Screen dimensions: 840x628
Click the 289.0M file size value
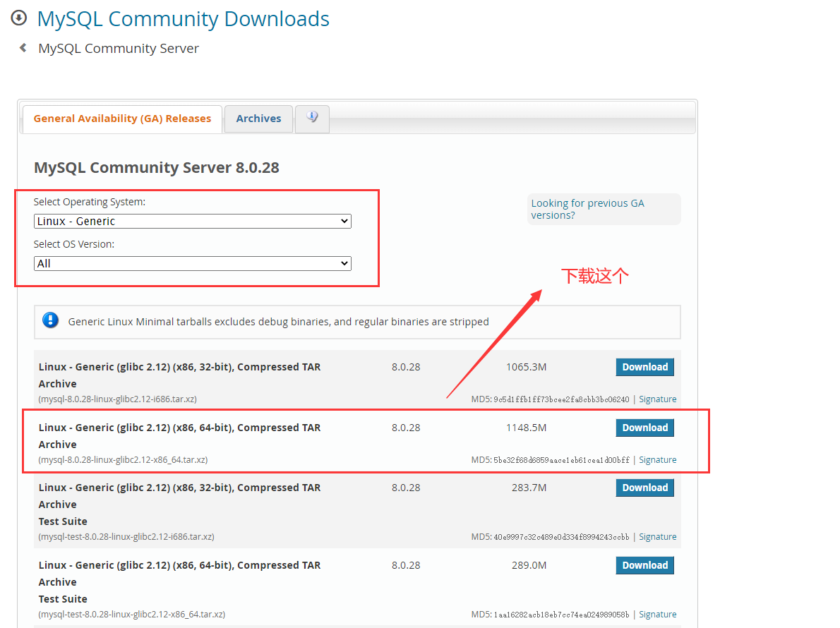pos(529,564)
